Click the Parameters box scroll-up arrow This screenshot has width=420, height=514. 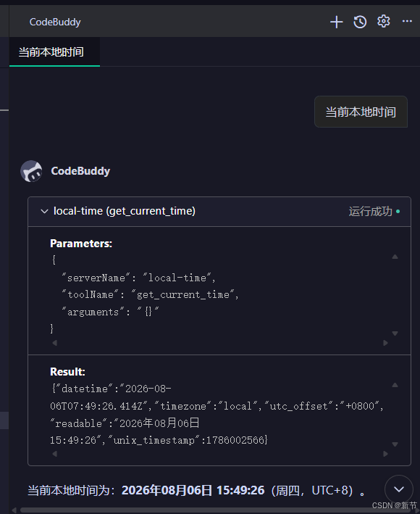coord(395,257)
